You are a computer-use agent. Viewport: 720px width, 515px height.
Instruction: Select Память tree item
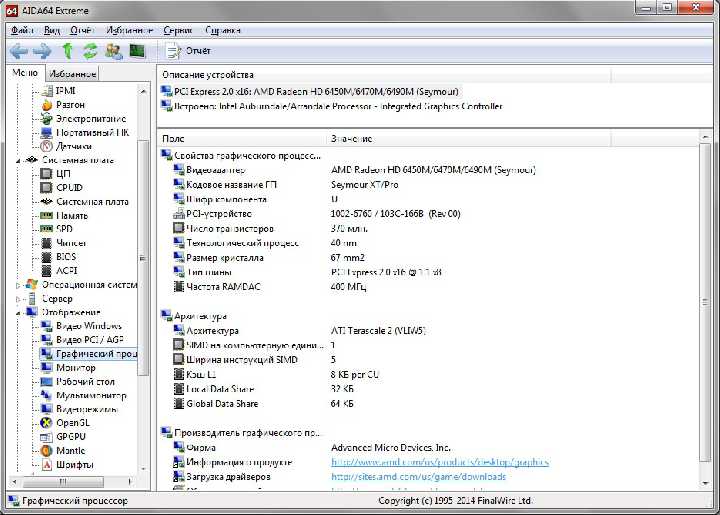[x=64, y=215]
